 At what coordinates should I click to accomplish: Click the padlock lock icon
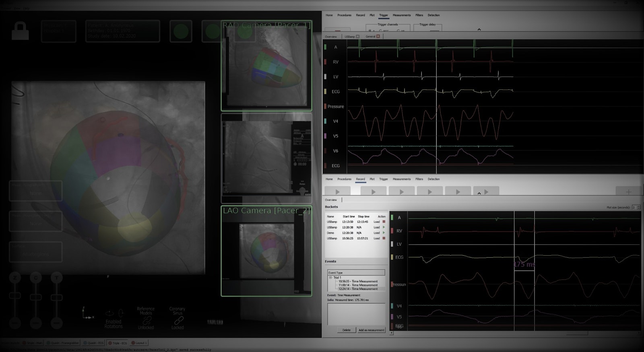click(20, 31)
